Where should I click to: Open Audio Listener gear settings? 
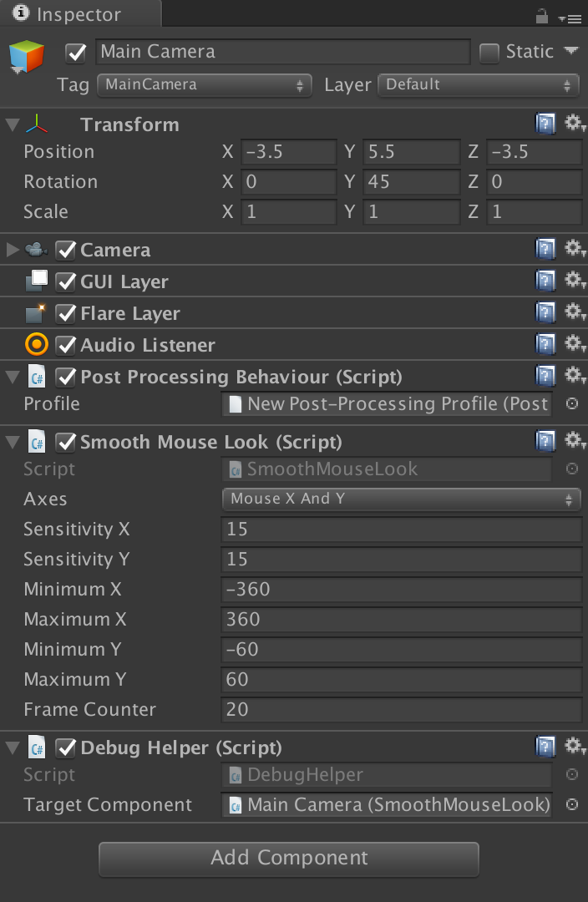[x=574, y=343]
